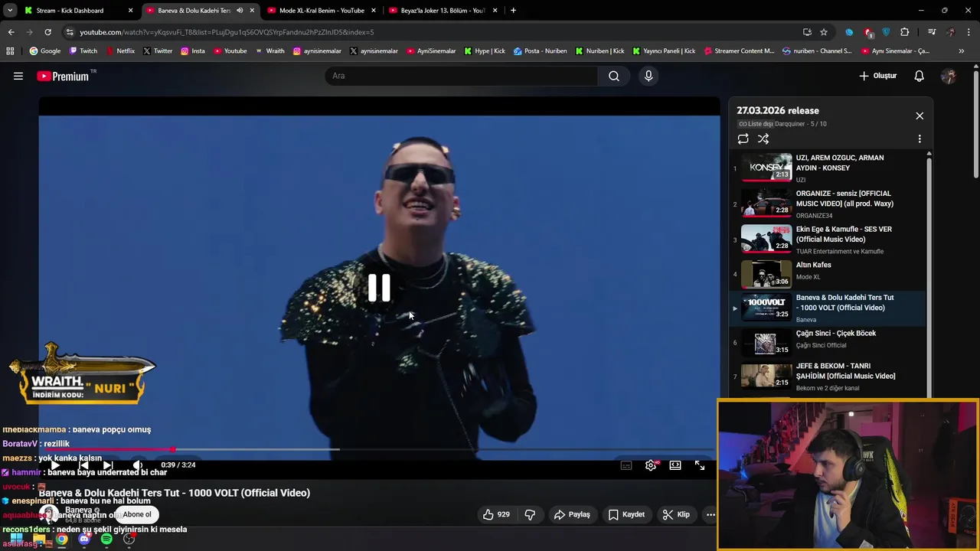
Task: Open the YouTube hamburger guide menu
Action: pos(18,76)
